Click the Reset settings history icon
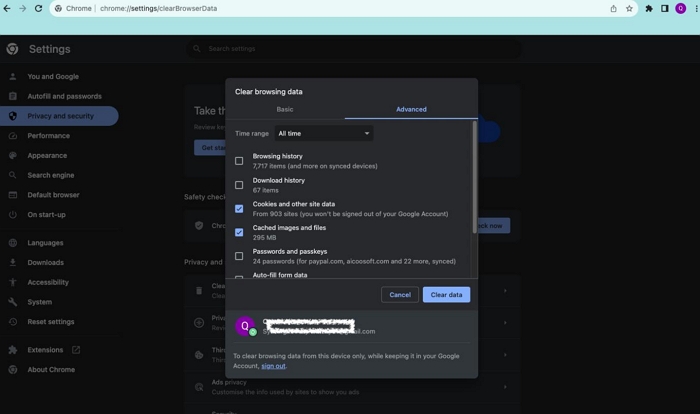700x414 pixels. click(13, 322)
